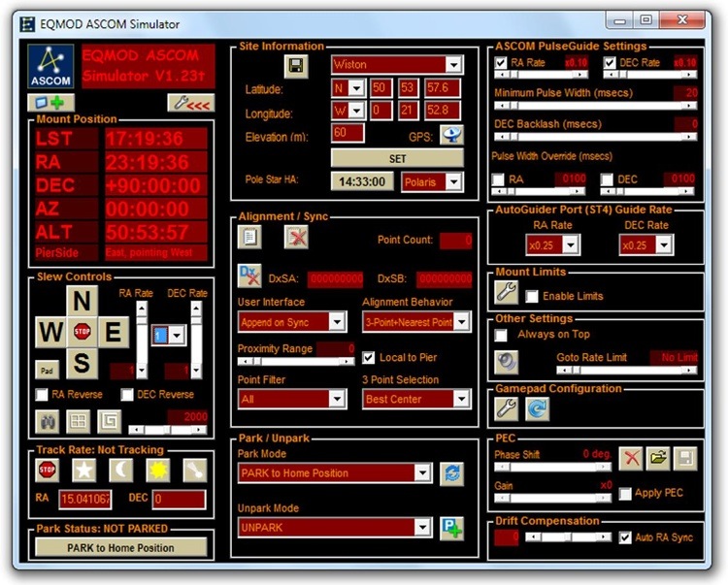Load PEC file with folder icon
The height and width of the screenshot is (585, 728).
pos(658,458)
